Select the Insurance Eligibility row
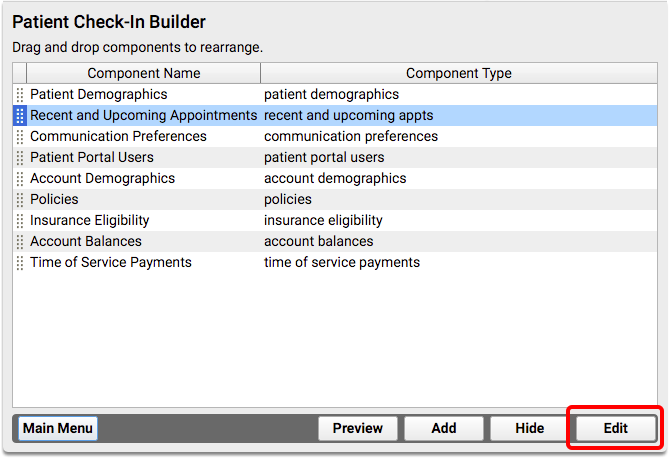 click(335, 221)
